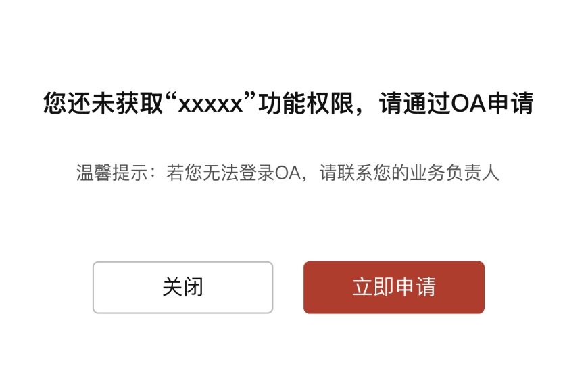Image resolution: width=588 pixels, height=383 pixels.
Task: Click the colon after 温馨提示
Action: tap(152, 173)
